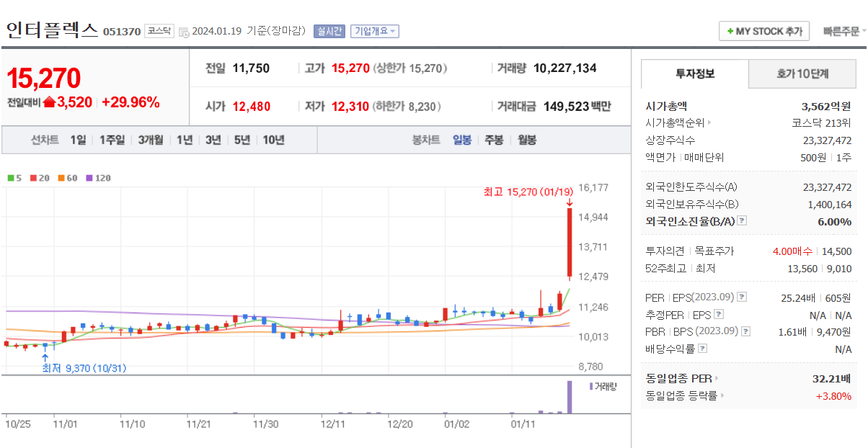The width and height of the screenshot is (868, 448).
Task: Click the 외국인보유주식수 value 1,400,164
Action: click(x=830, y=205)
